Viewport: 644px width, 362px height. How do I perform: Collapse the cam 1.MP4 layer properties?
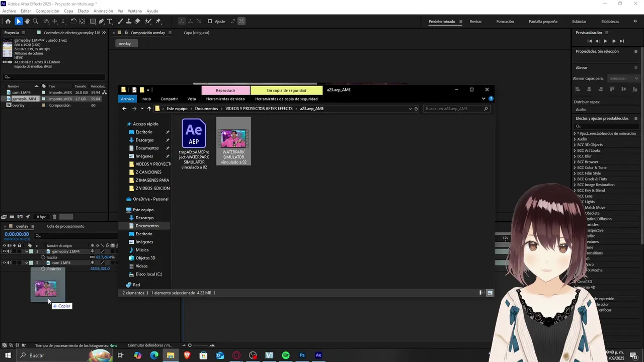click(x=26, y=263)
